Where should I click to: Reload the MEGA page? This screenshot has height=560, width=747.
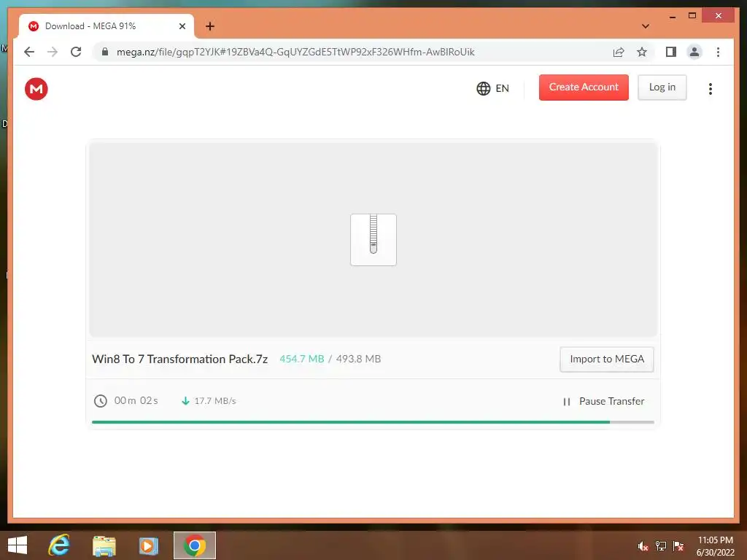click(x=76, y=52)
